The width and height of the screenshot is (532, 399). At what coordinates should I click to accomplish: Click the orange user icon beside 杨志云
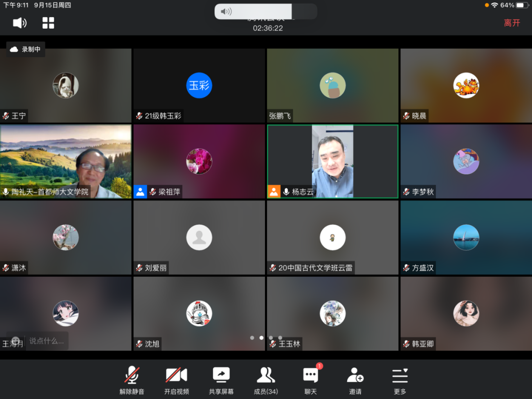point(274,192)
